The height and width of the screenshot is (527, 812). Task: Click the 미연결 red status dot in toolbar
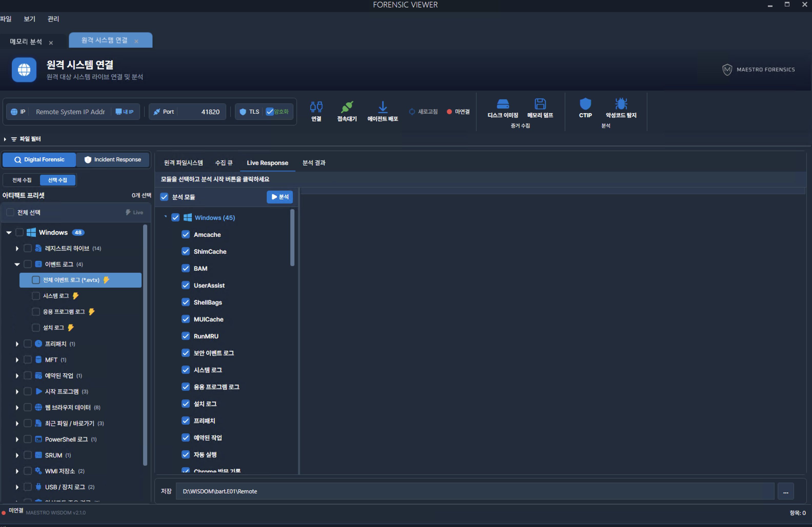click(x=449, y=112)
